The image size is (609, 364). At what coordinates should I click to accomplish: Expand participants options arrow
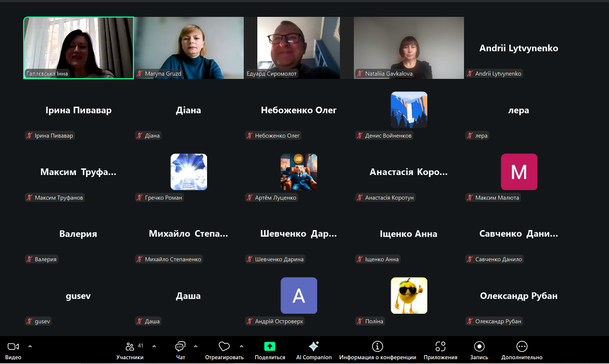pos(154,346)
